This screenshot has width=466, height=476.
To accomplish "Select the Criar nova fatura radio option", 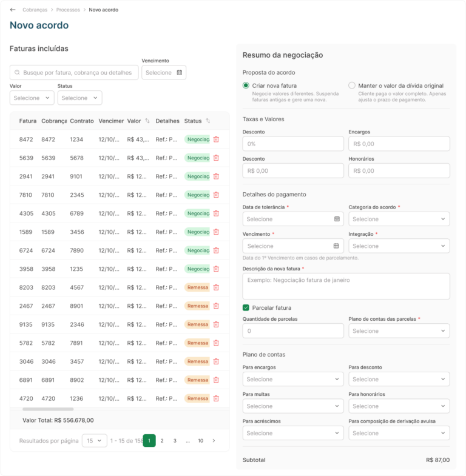I will (x=246, y=85).
